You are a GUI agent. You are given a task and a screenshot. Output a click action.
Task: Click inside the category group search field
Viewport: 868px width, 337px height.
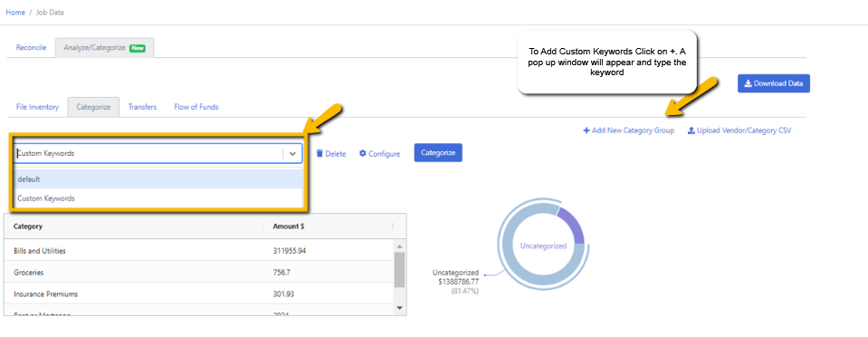tap(148, 153)
